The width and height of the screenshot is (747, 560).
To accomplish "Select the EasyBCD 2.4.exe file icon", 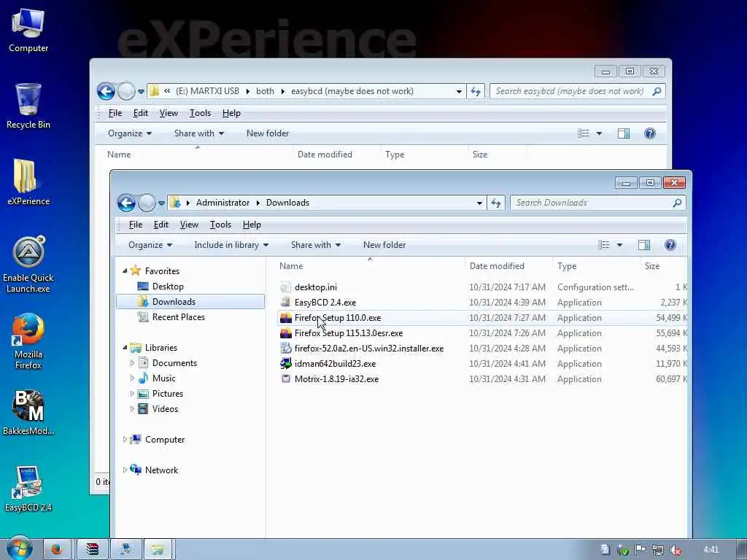I will pos(285,302).
